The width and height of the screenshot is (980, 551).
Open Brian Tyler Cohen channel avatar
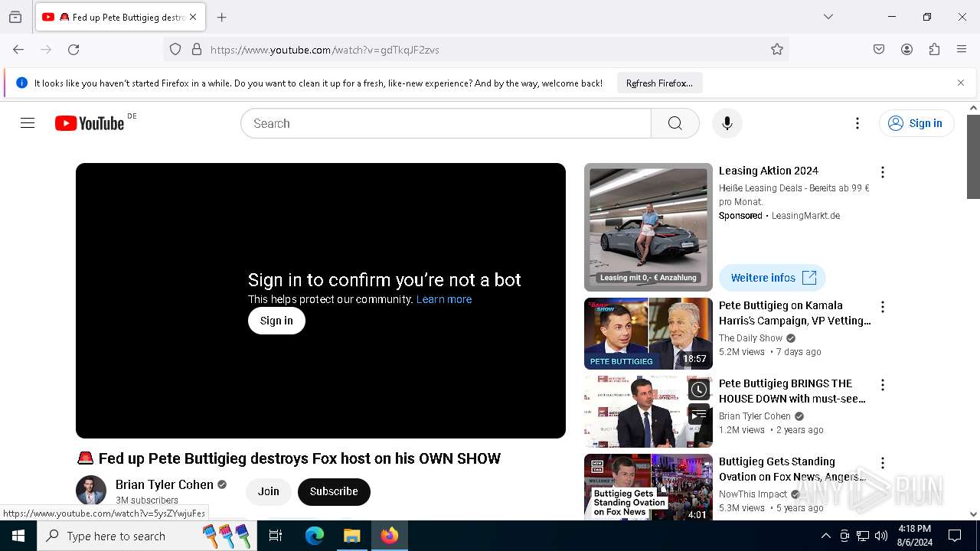pyautogui.click(x=91, y=491)
